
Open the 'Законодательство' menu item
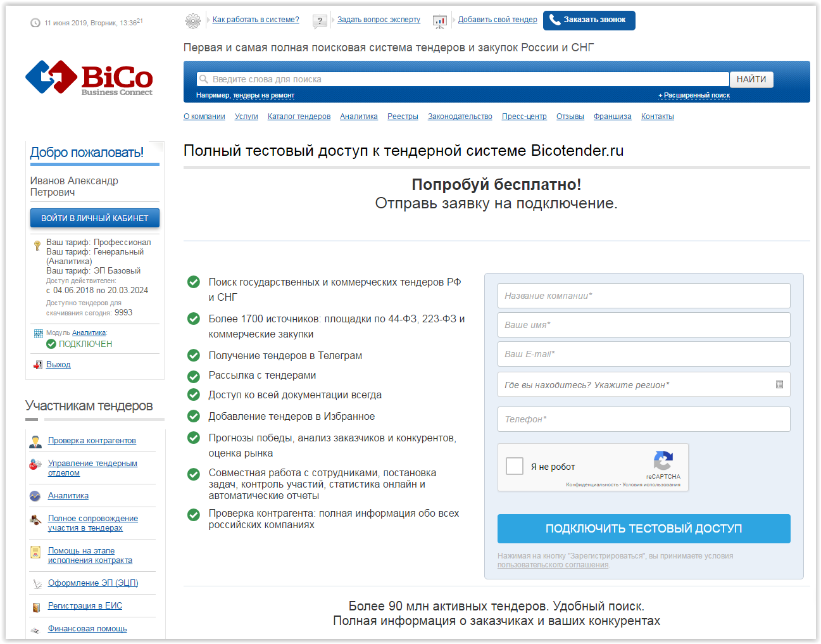tap(460, 117)
